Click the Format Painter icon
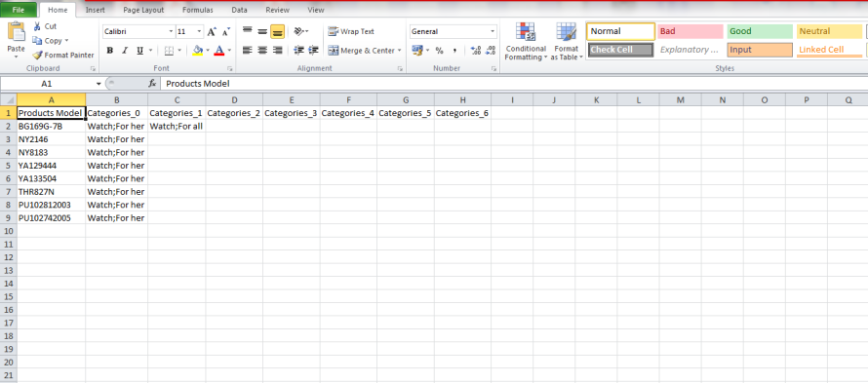This screenshot has width=868, height=383. (x=37, y=56)
